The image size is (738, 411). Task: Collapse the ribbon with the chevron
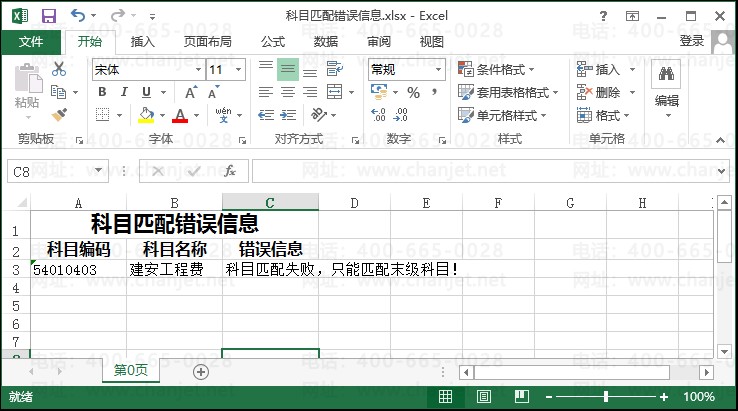pos(721,140)
